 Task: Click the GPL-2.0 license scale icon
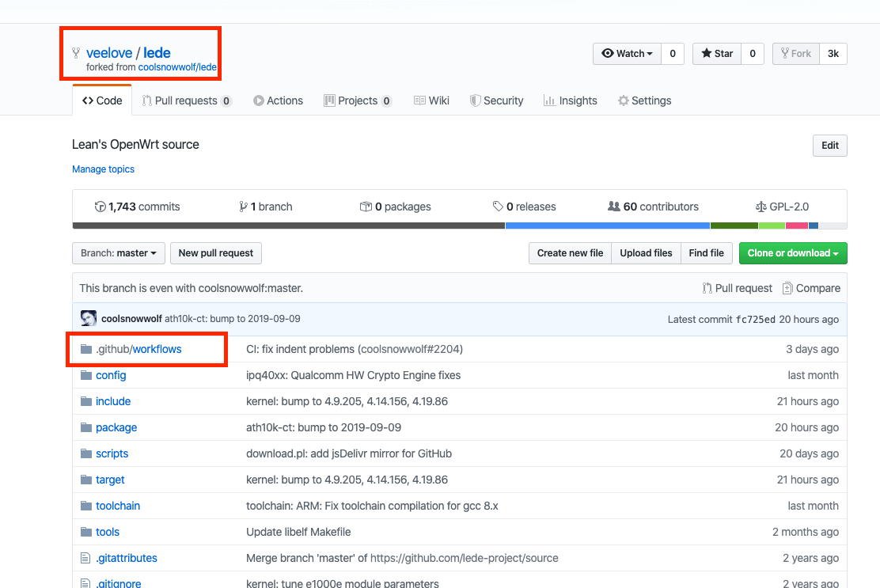(761, 207)
